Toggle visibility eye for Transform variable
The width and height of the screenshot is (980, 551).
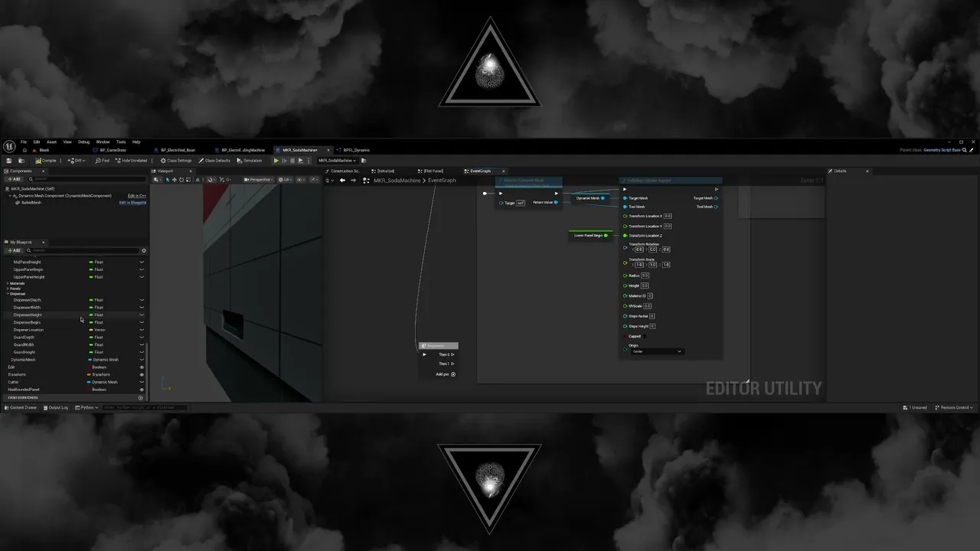pyautogui.click(x=142, y=374)
